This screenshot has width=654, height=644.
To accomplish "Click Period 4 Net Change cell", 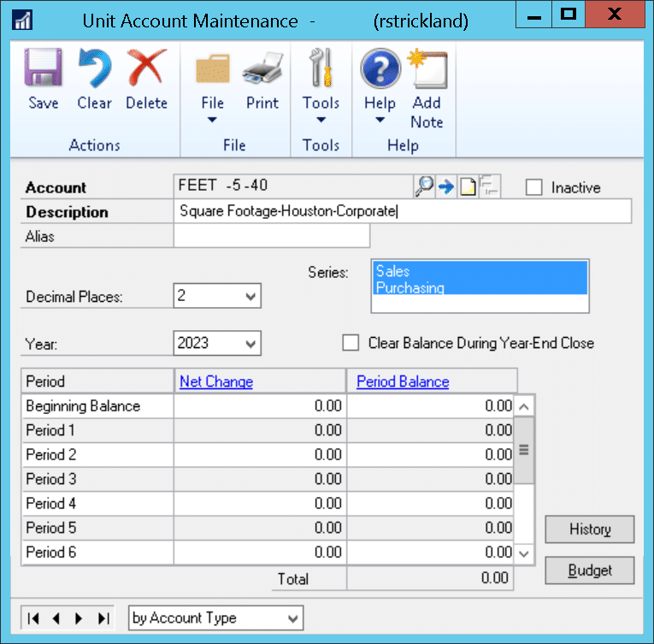I will point(260,504).
